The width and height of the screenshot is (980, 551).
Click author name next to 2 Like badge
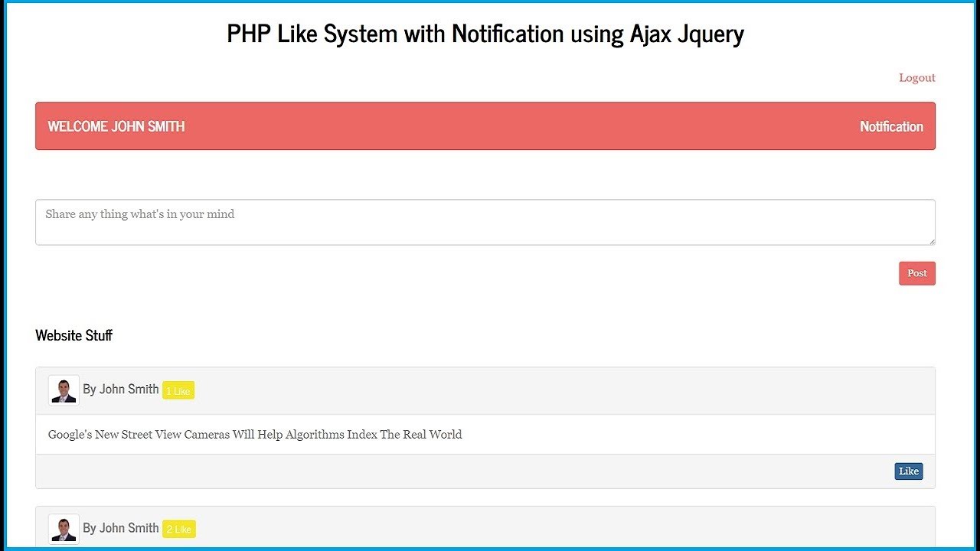tap(121, 528)
